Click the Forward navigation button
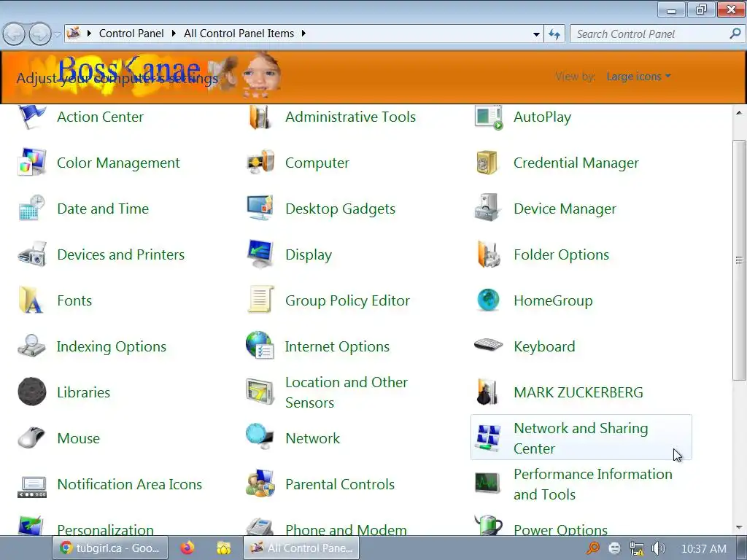The height and width of the screenshot is (560, 747). tap(41, 34)
